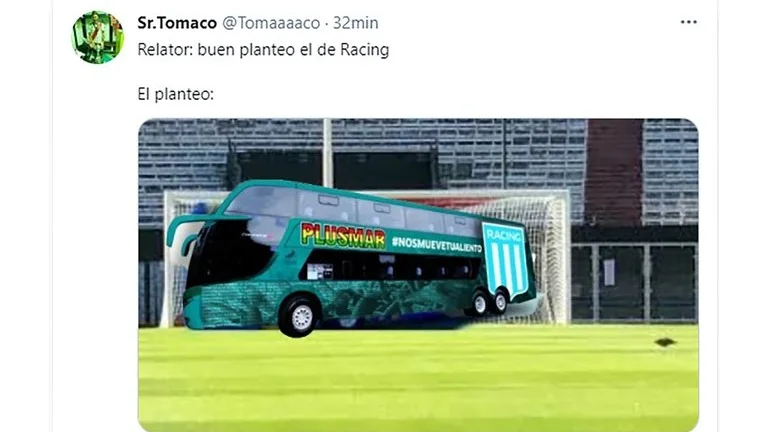
Task: Click the bus rear double wheels
Action: pyautogui.click(x=490, y=303)
